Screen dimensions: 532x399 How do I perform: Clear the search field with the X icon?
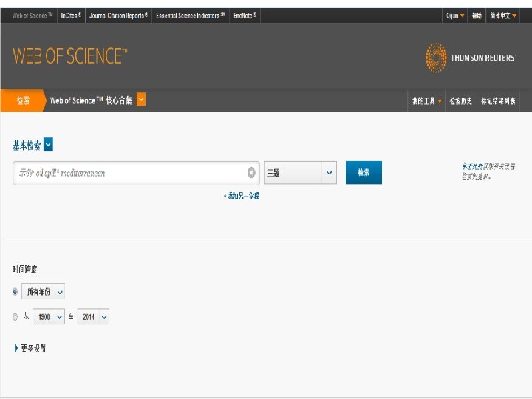point(251,173)
